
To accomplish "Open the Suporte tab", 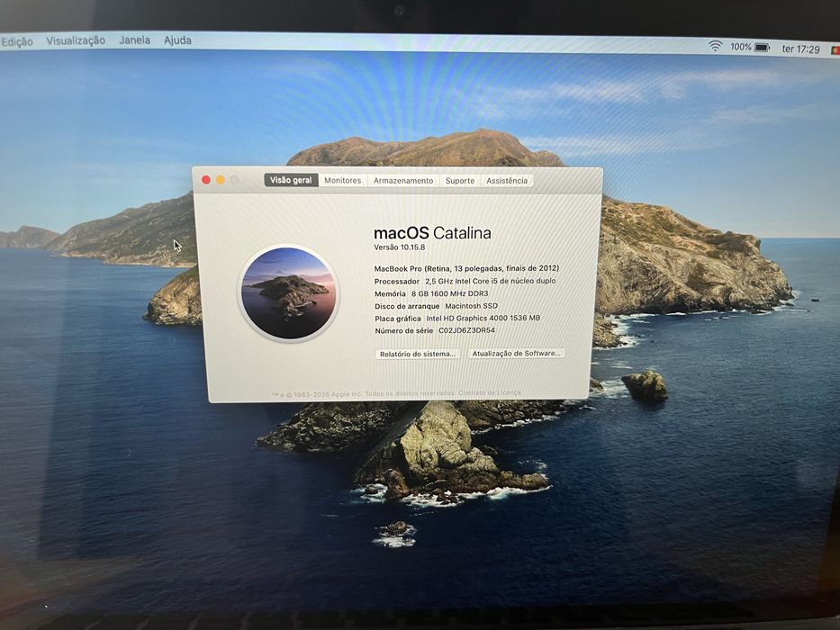I will click(460, 181).
